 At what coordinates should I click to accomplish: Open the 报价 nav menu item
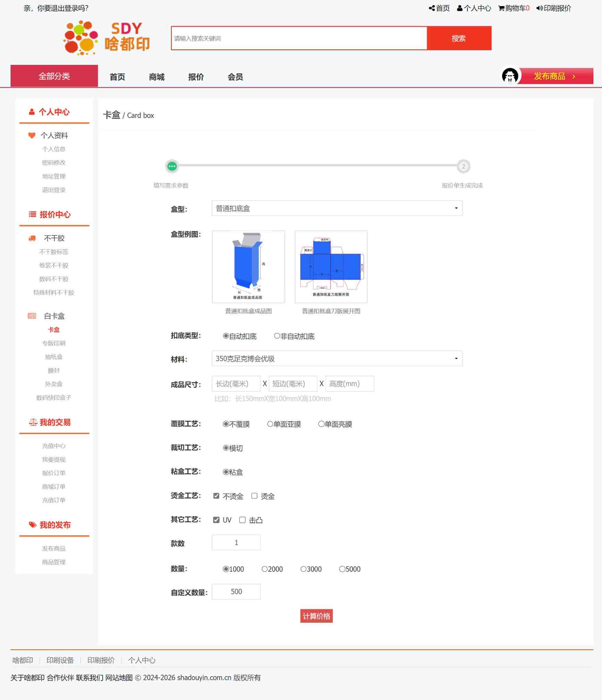196,77
